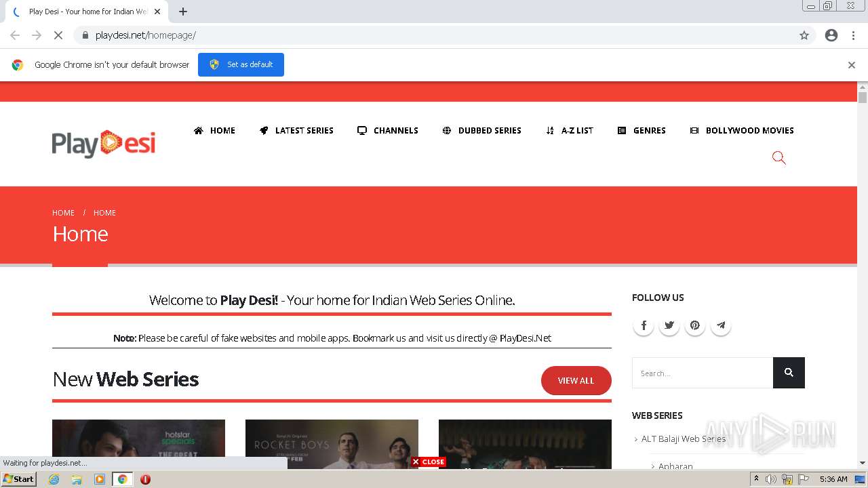The image size is (868, 488).
Task: Click in the sidebar Search field
Action: 703,373
